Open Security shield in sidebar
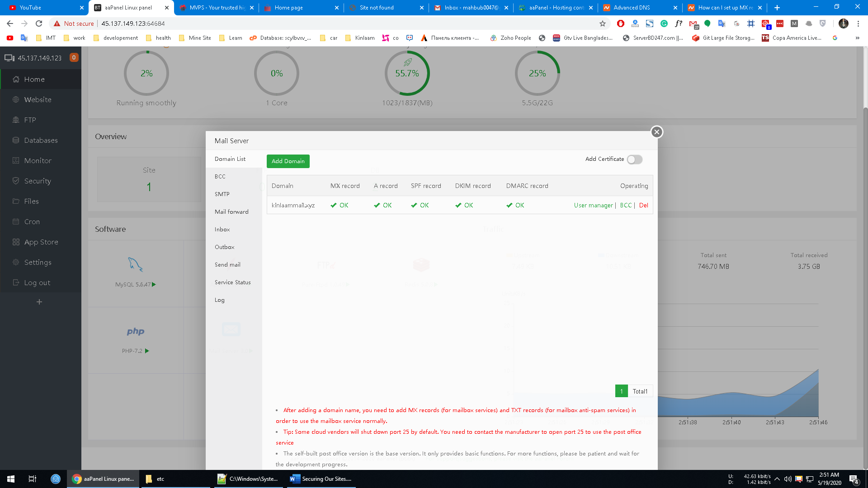The width and height of the screenshot is (868, 488). click(16, 181)
